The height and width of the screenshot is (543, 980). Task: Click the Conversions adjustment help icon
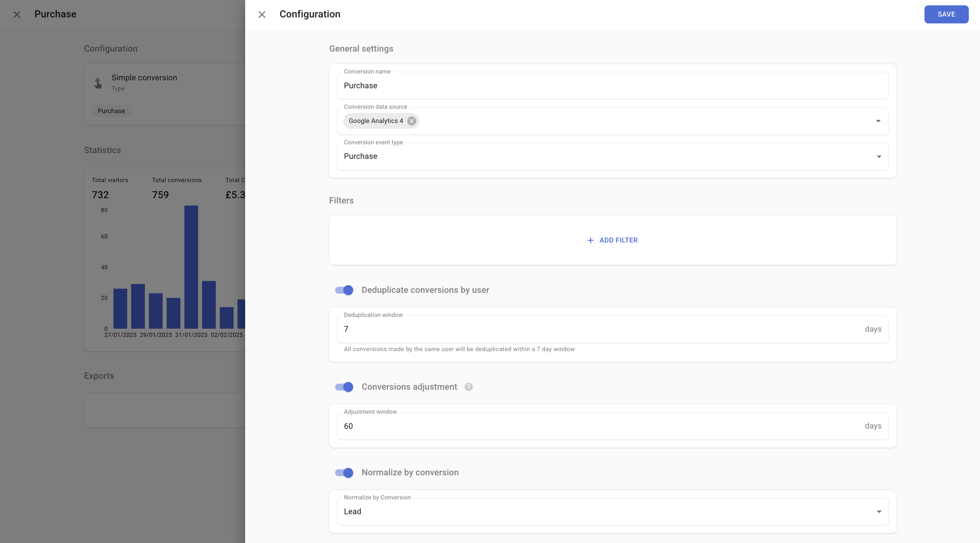[468, 387]
